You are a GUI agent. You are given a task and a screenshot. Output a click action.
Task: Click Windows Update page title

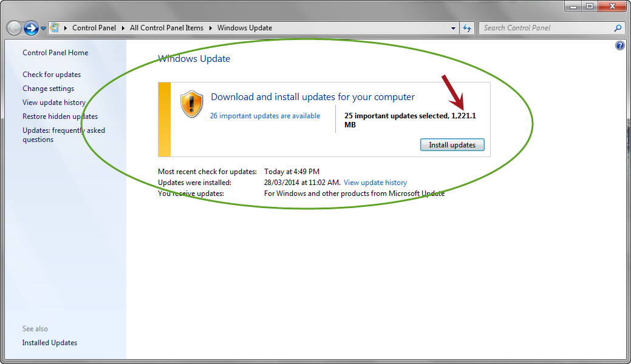click(194, 59)
